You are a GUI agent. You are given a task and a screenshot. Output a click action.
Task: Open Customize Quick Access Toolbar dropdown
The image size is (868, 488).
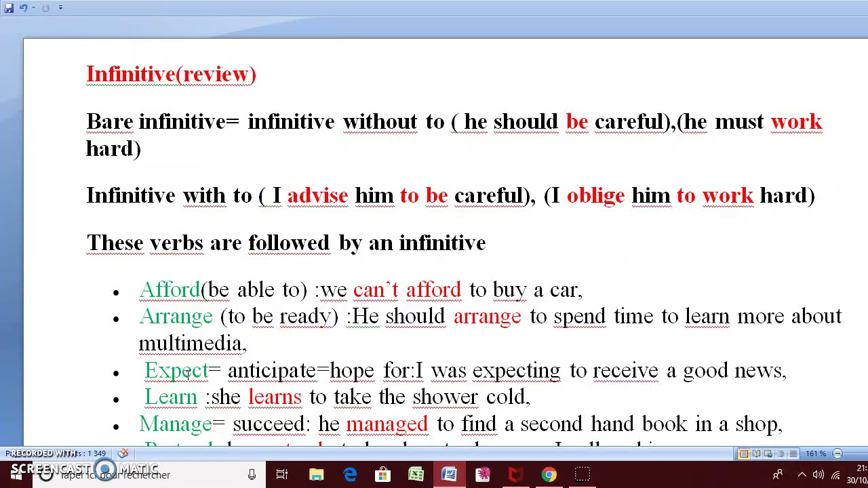pos(60,7)
